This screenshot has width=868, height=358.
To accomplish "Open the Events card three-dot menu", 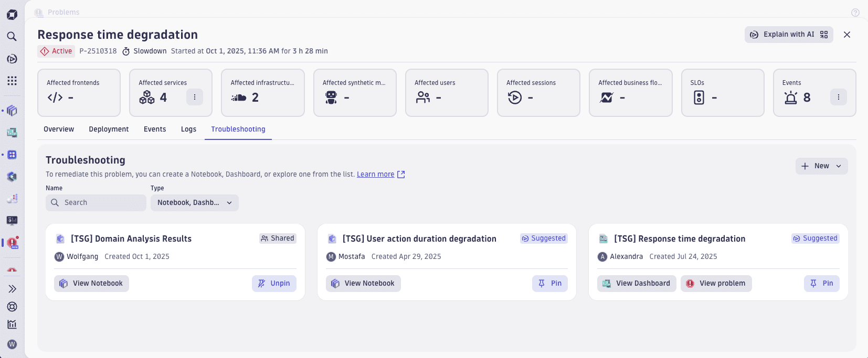I will click(839, 97).
